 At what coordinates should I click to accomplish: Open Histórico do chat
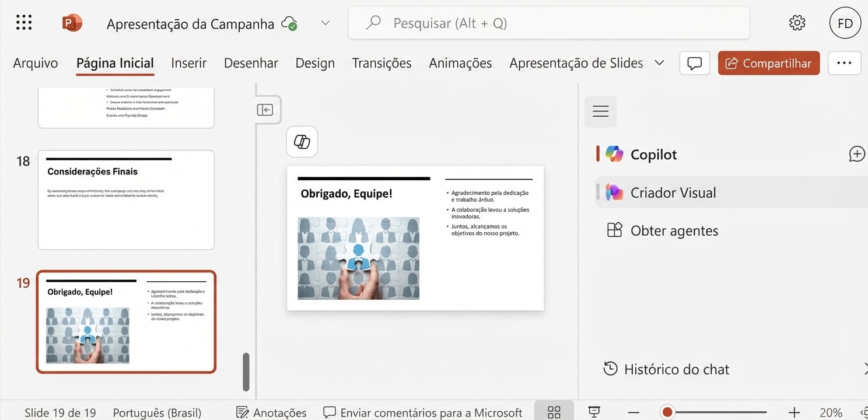tap(677, 369)
